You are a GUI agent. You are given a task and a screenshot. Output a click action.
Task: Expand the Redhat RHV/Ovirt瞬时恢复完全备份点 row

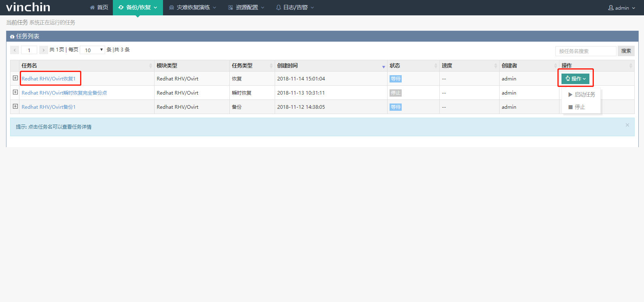[15, 92]
